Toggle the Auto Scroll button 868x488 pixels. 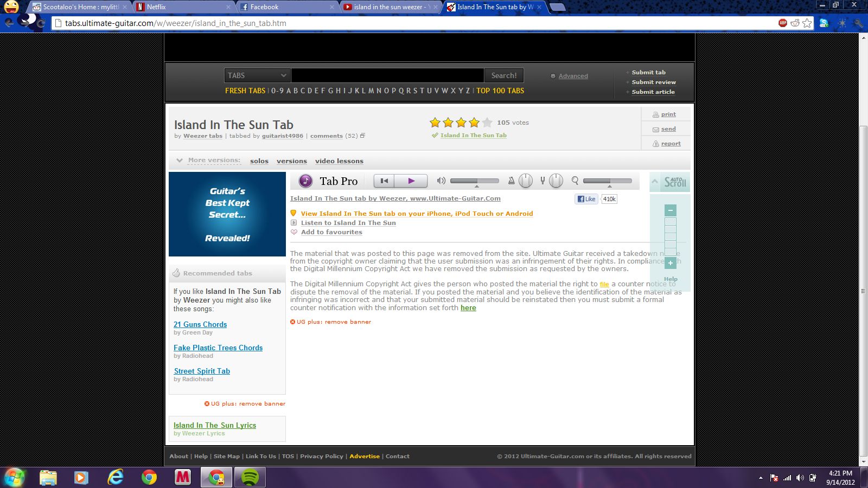(675, 182)
